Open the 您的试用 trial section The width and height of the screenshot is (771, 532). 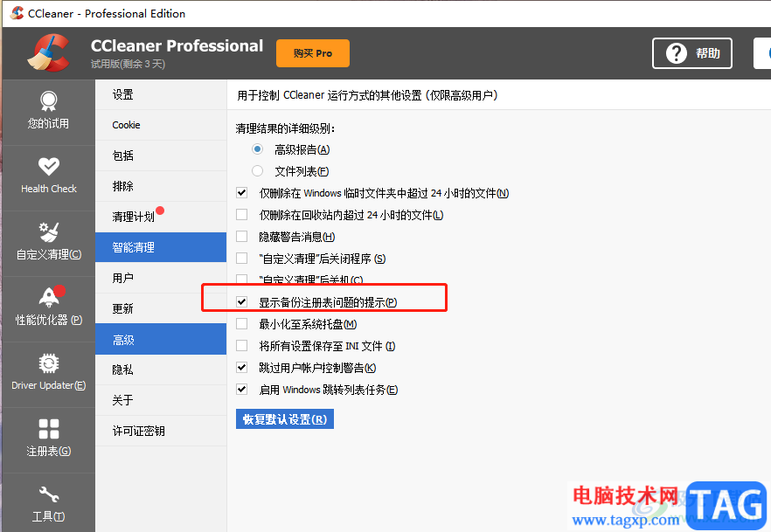pos(48,112)
